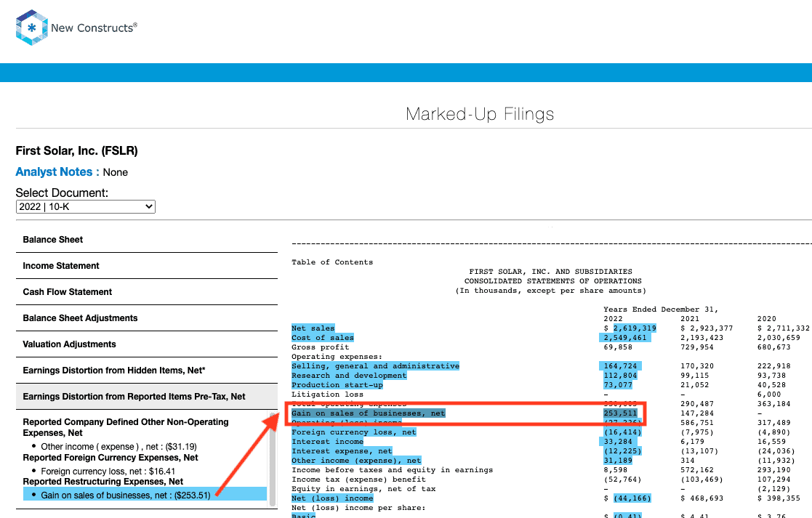Image resolution: width=812 pixels, height=518 pixels.
Task: Open the Select Document dropdown
Action: point(86,206)
